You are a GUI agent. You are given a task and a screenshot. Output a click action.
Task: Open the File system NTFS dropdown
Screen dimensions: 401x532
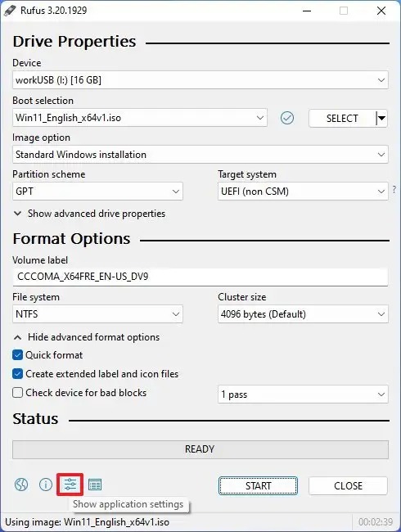point(97,314)
